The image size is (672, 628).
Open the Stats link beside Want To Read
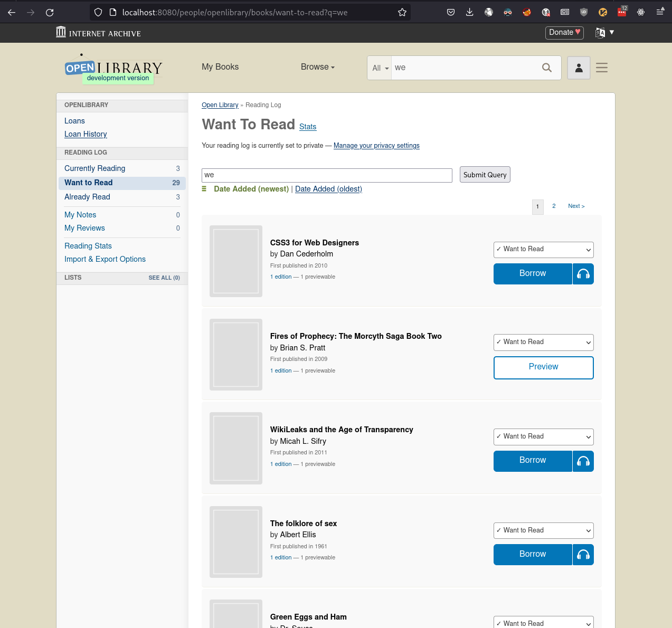308,127
